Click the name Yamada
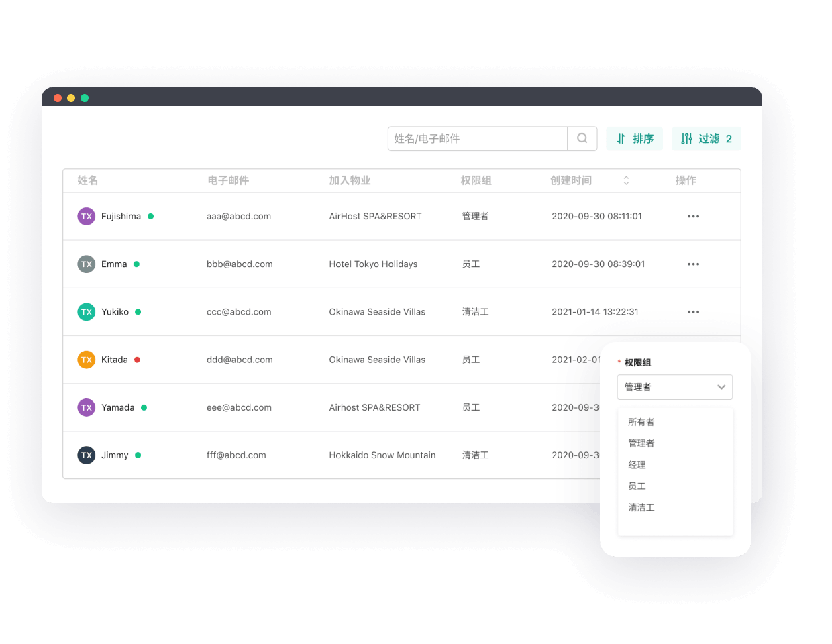 point(118,407)
